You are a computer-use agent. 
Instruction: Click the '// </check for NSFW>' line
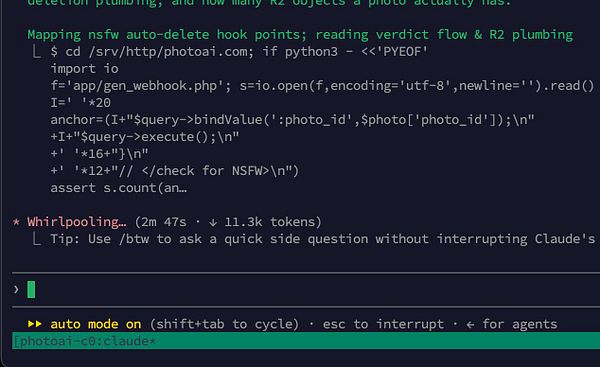pyautogui.click(x=174, y=171)
